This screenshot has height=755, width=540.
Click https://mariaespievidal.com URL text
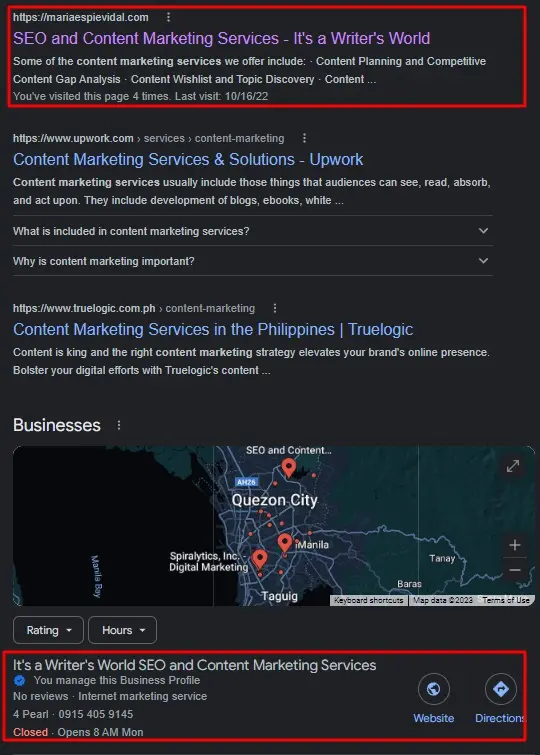click(81, 17)
